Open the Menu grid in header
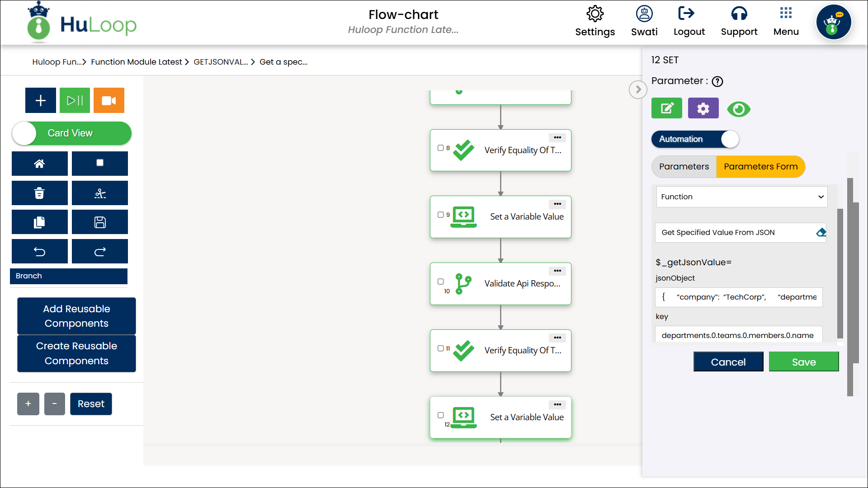Viewport: 868px width, 488px height. coord(786,21)
